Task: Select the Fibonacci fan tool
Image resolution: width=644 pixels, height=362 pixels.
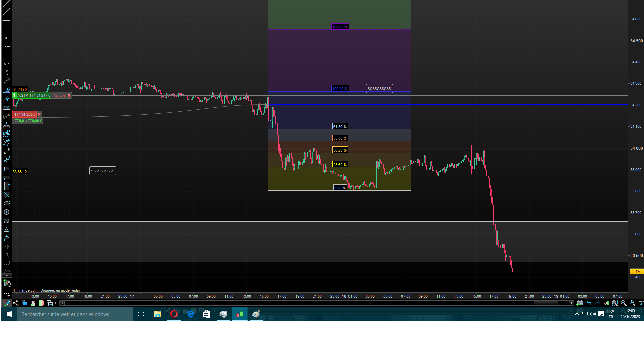Action: pos(6,90)
